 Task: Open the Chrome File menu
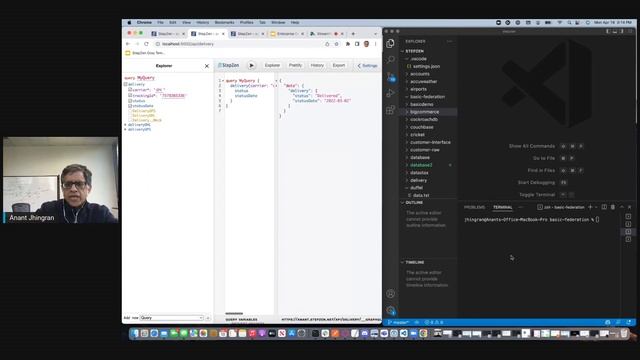[160, 22]
